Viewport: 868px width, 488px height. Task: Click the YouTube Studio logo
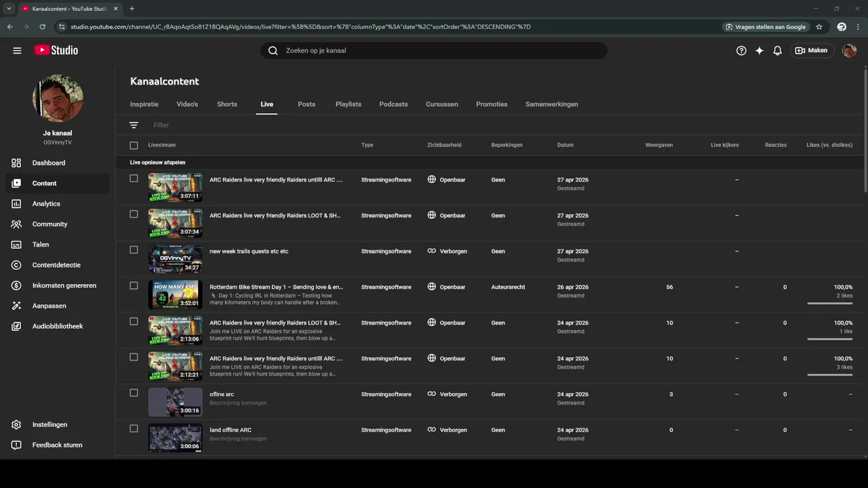click(56, 50)
